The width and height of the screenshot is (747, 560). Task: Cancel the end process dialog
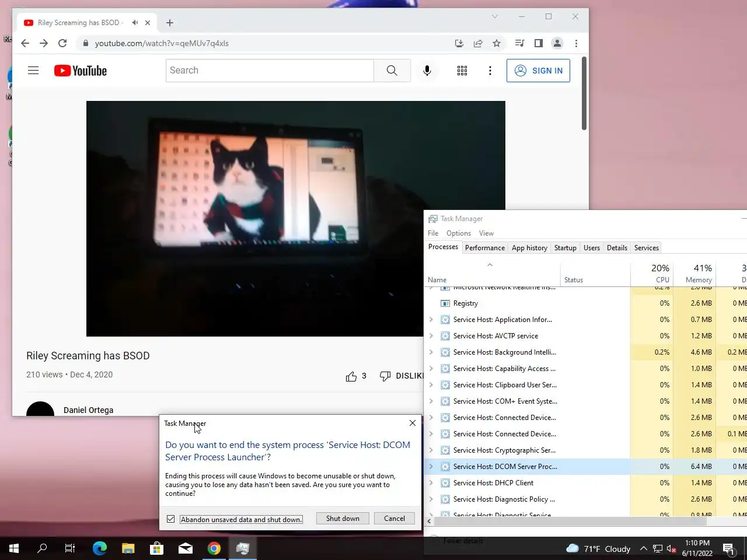pos(395,519)
